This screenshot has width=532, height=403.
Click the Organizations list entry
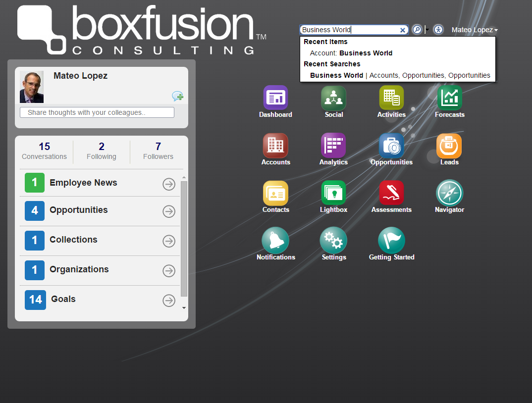click(x=100, y=270)
